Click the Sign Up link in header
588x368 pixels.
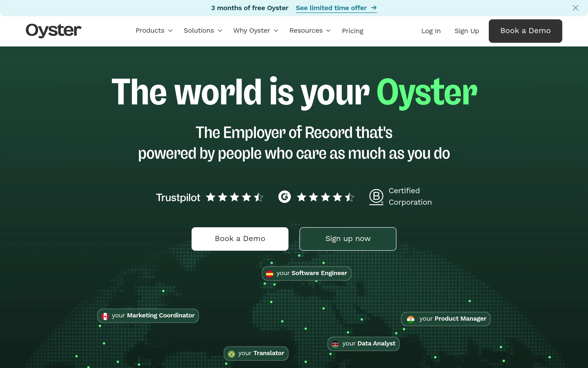click(466, 31)
